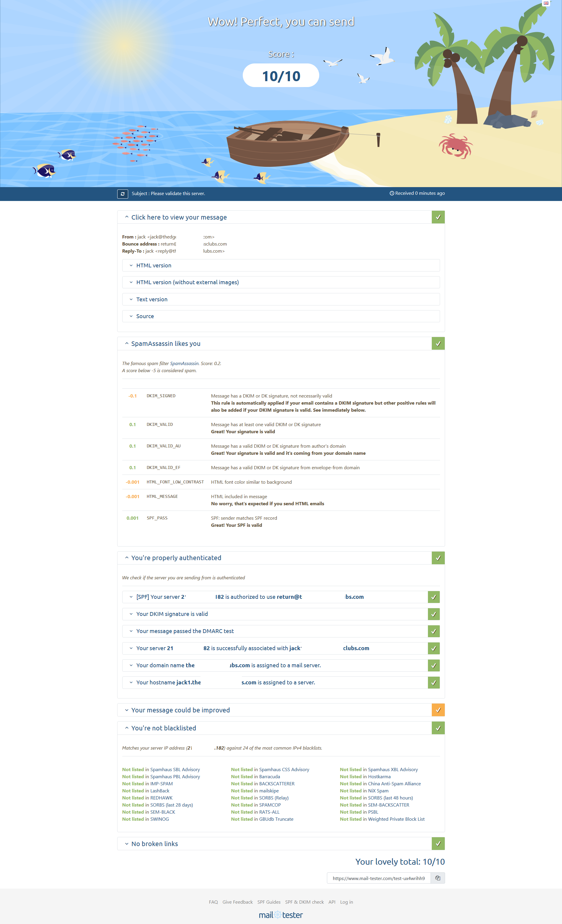Click Not listed in Weighted Private Block List

pyautogui.click(x=382, y=819)
